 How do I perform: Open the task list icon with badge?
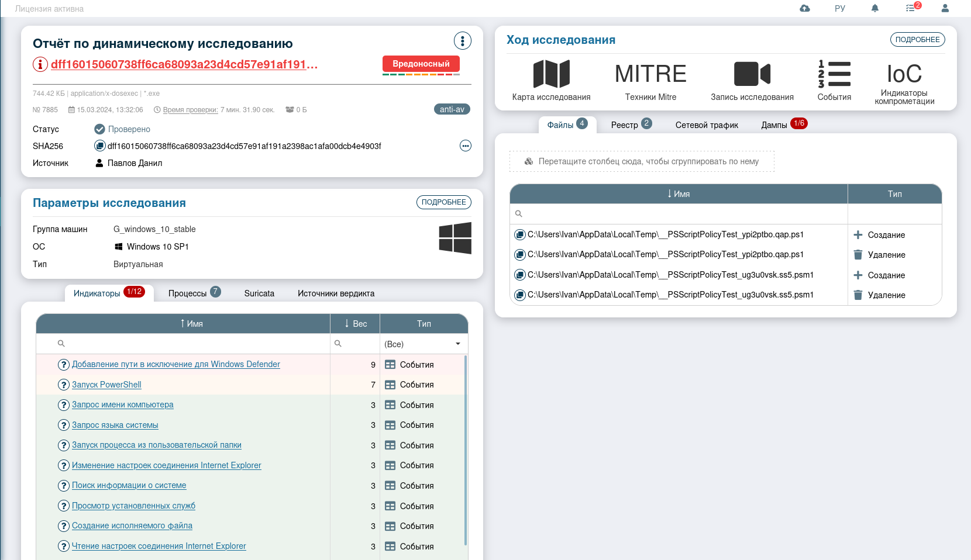pos(911,8)
